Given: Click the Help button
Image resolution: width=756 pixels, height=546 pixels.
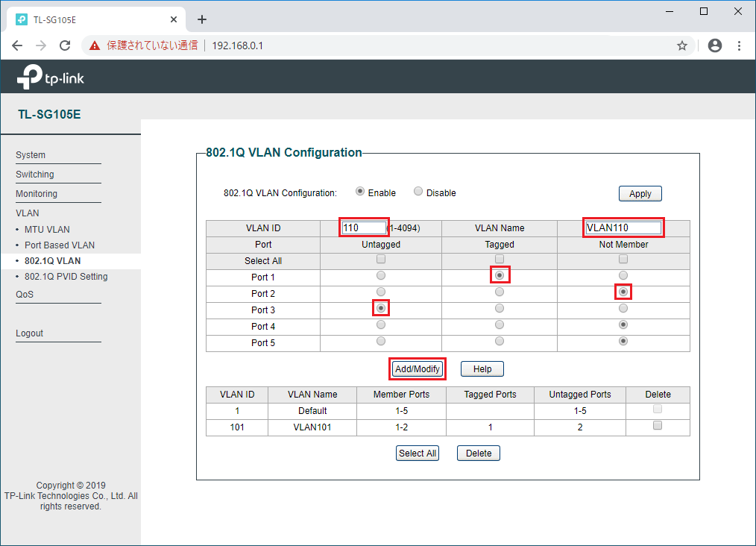Looking at the screenshot, I should tap(482, 369).
